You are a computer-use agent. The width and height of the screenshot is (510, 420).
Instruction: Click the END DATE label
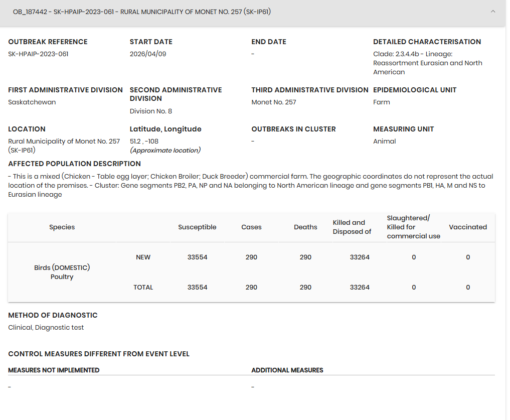click(269, 42)
